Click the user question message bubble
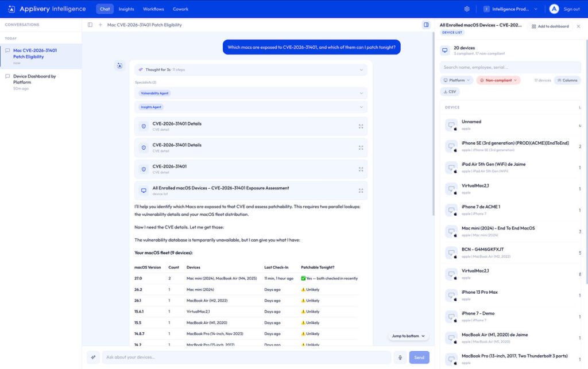The width and height of the screenshot is (588, 369). pos(311,47)
